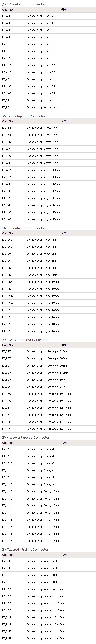96x644 pixels.
Task: Click the "T"-untapered Connector section heading
Action: (23, 5)
